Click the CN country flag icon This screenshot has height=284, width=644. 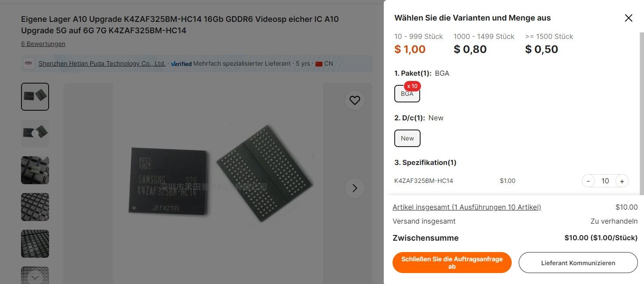(319, 64)
